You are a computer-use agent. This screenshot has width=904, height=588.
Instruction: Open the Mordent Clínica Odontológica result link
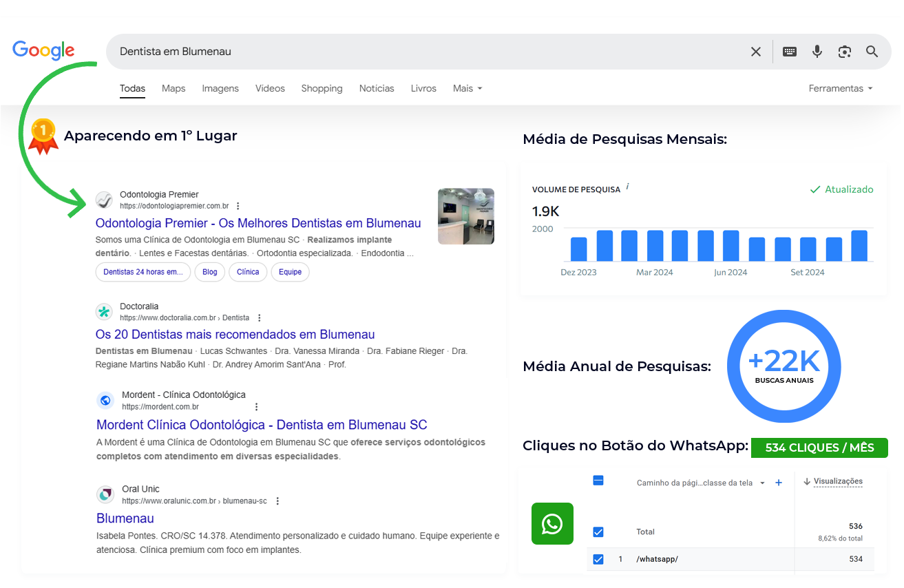click(x=262, y=425)
